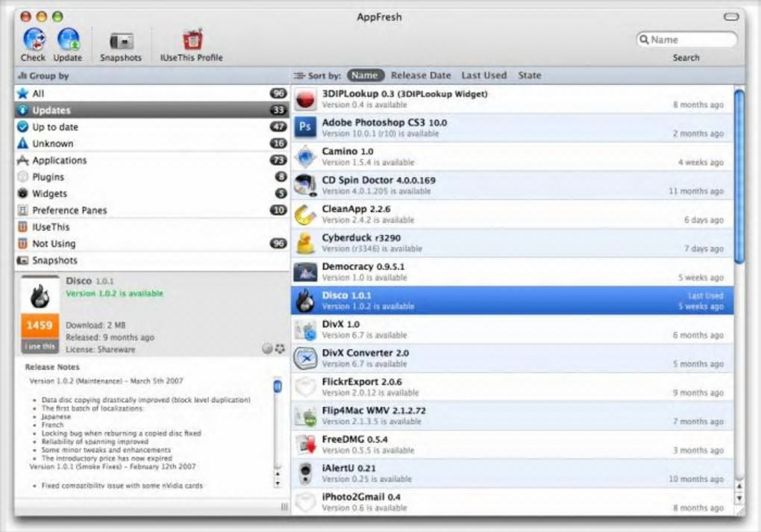This screenshot has height=532, width=761.
Task: Select 'CD Spin Doctor 4.0.0.169' row title
Action: [x=378, y=180]
